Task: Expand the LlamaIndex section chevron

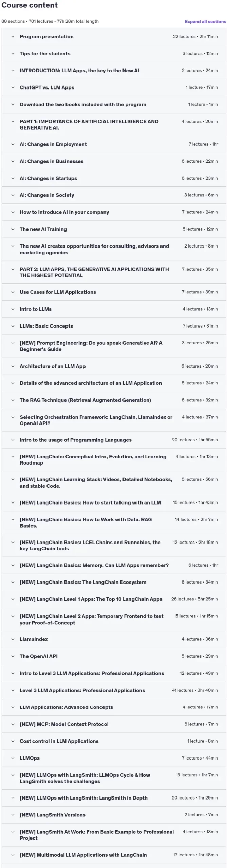Action: point(13,639)
